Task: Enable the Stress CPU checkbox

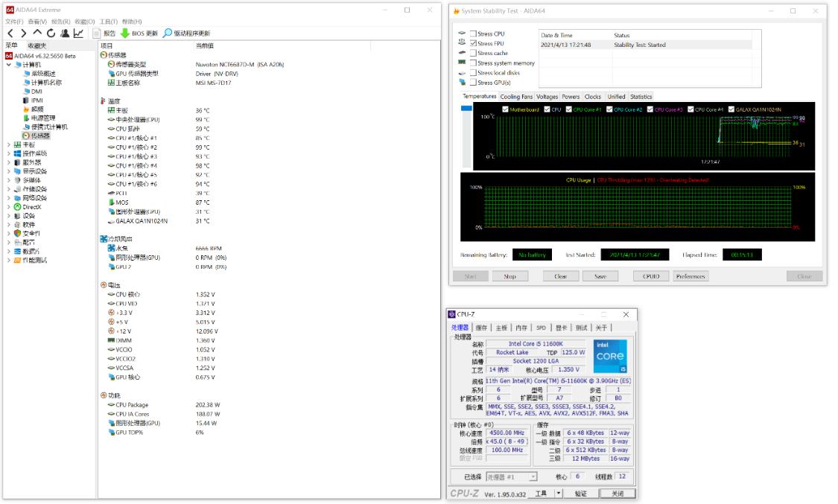Action: pos(474,34)
